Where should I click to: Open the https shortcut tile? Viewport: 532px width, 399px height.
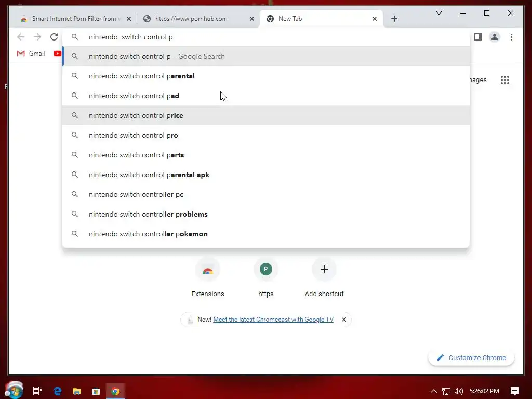pyautogui.click(x=265, y=277)
